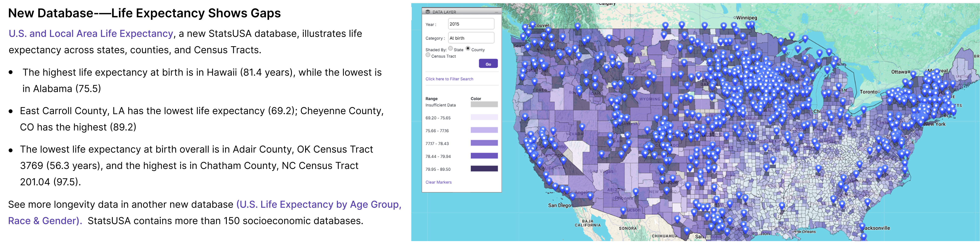Click the map marker near Jacksonville
Viewport: 980px width, 246px height.
point(863,227)
